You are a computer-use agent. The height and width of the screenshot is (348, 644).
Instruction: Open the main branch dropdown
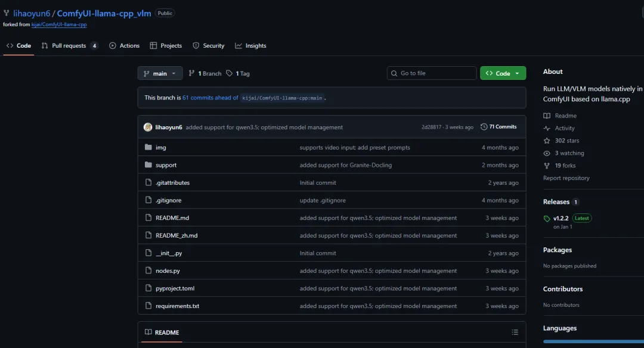(160, 73)
